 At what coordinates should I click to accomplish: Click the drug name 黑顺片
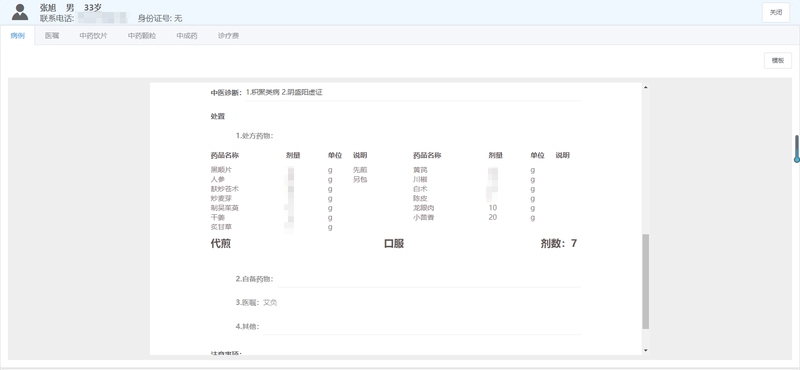(x=221, y=170)
